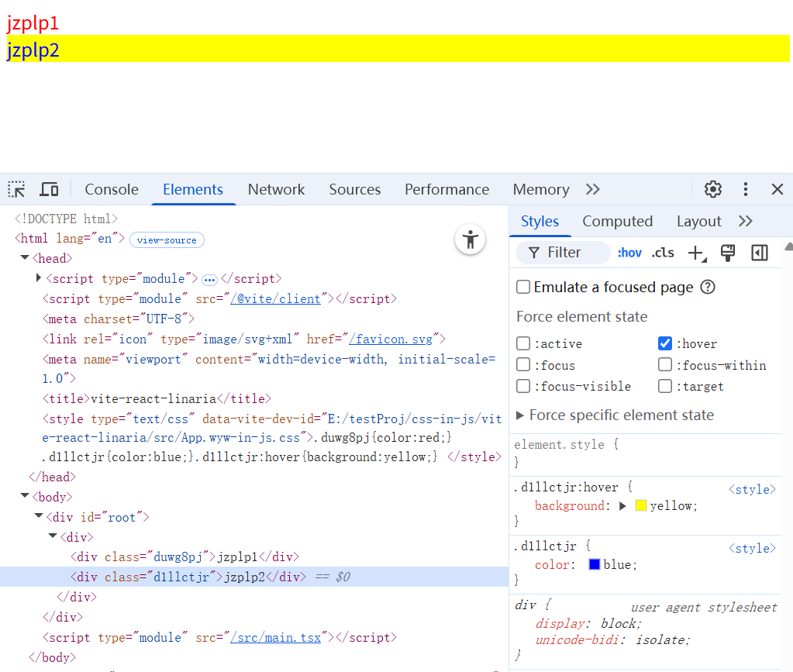The height and width of the screenshot is (672, 793).
Task: Uncheck the :hover element state
Action: tap(665, 343)
